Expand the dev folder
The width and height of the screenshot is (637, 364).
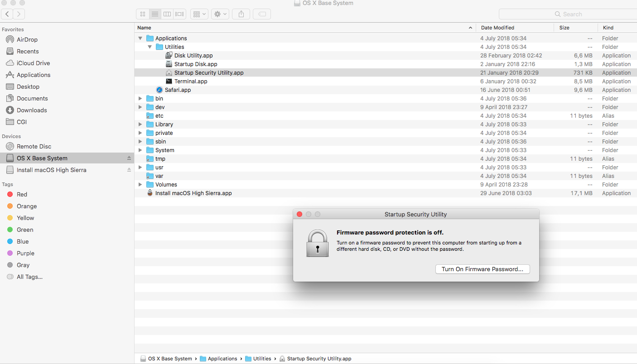click(140, 107)
